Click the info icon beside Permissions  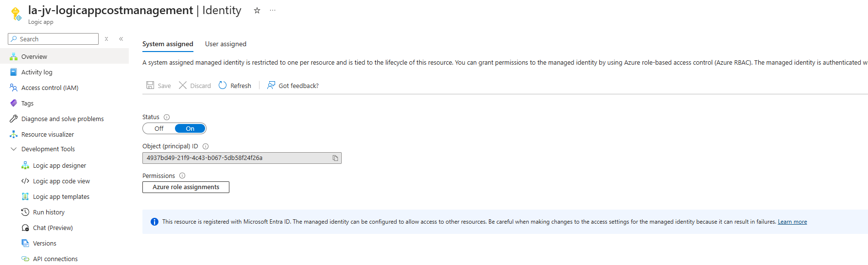pos(182,176)
